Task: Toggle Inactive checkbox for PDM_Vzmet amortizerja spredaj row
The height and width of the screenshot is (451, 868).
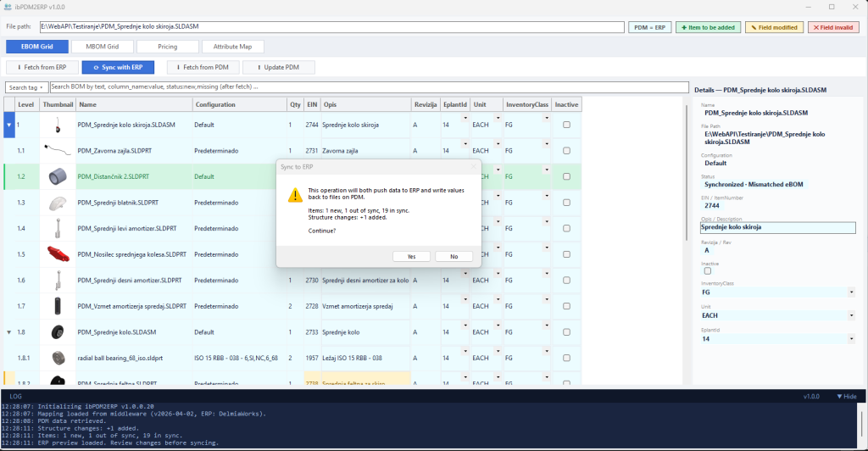Action: pos(566,306)
